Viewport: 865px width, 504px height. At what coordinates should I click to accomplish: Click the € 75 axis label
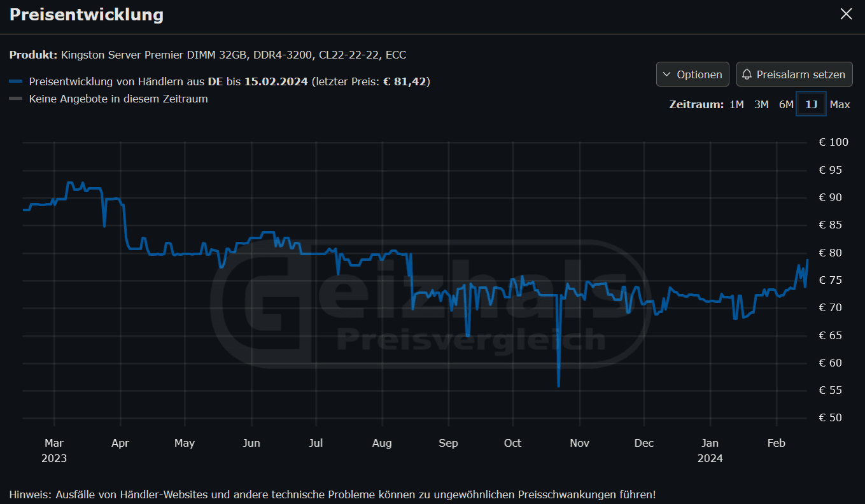[x=831, y=280]
